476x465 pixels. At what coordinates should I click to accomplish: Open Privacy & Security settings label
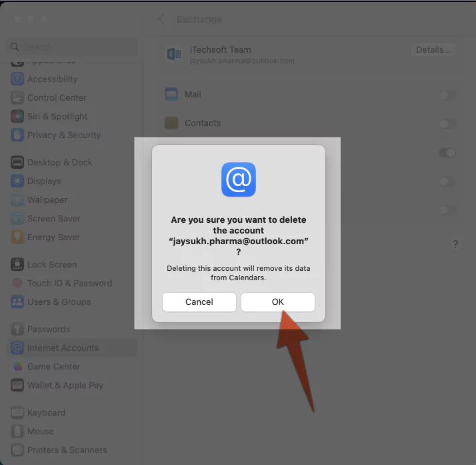[64, 135]
